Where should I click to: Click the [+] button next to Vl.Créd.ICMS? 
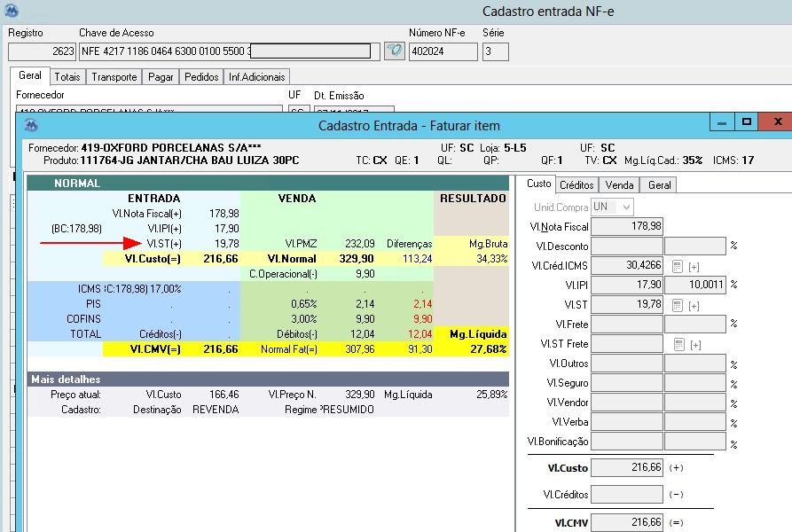pyautogui.click(x=694, y=267)
